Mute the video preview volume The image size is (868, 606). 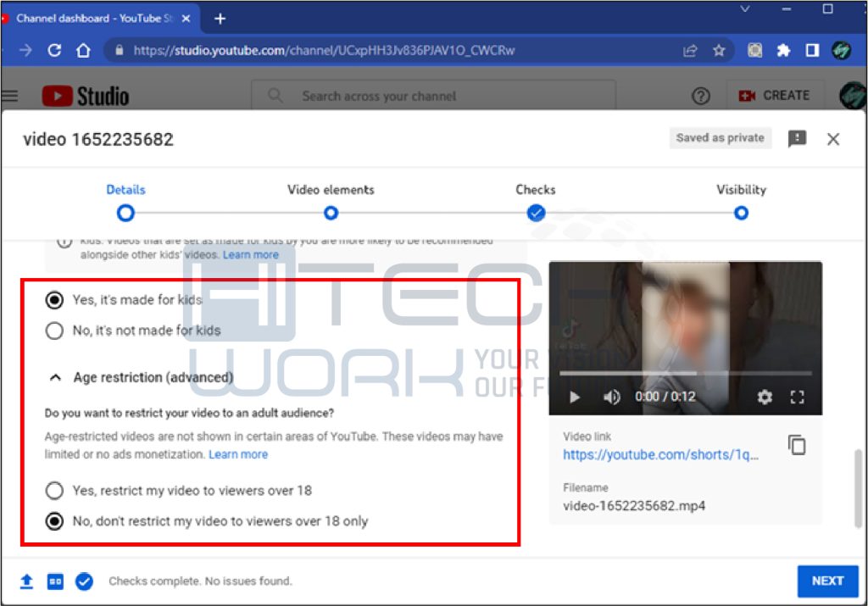(611, 397)
